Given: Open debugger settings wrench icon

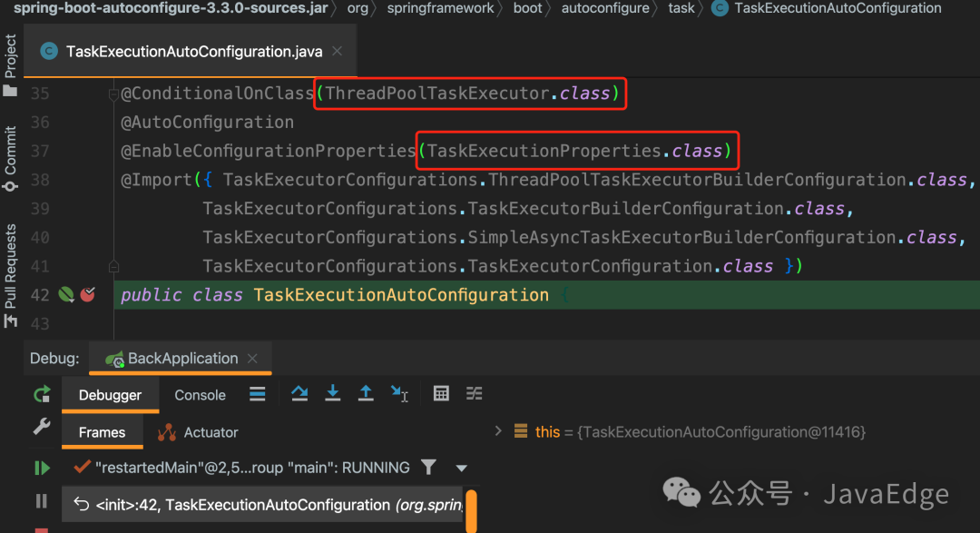Looking at the screenshot, I should [41, 427].
